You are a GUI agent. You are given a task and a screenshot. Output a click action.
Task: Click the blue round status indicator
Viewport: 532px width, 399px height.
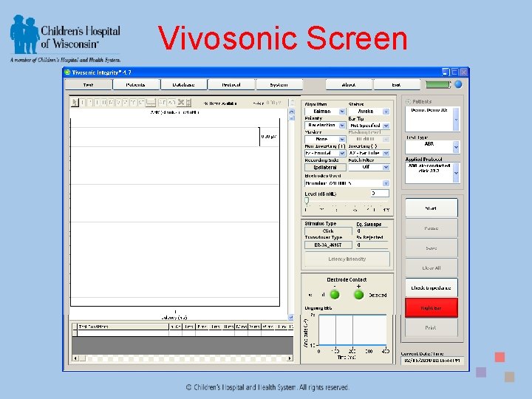[x=458, y=84]
